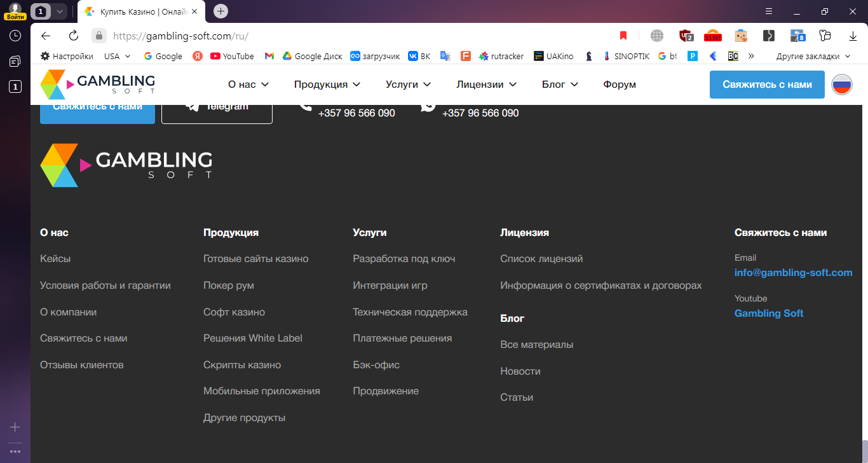Click the info@gambling-soft.com email link
The width and height of the screenshot is (868, 463).
tap(793, 273)
